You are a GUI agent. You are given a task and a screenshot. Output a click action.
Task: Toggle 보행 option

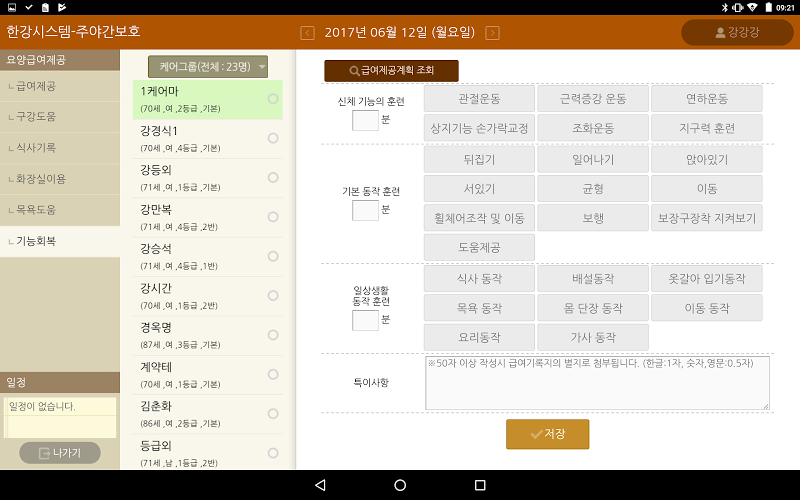click(x=593, y=218)
